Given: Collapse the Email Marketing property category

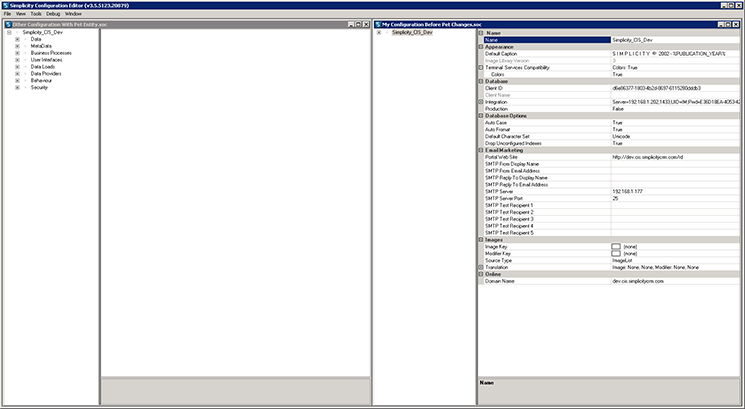Looking at the screenshot, I should 481,150.
